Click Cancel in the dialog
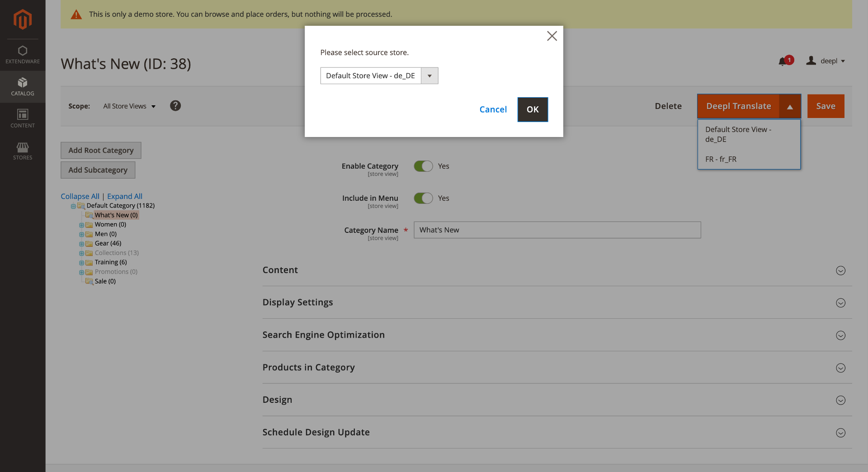868x472 pixels. pos(493,109)
